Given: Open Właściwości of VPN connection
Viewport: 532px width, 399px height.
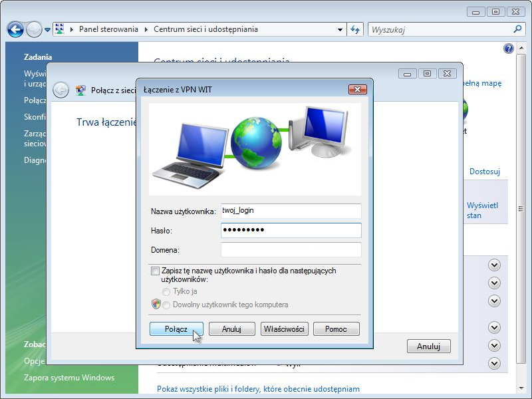Looking at the screenshot, I should click(285, 329).
